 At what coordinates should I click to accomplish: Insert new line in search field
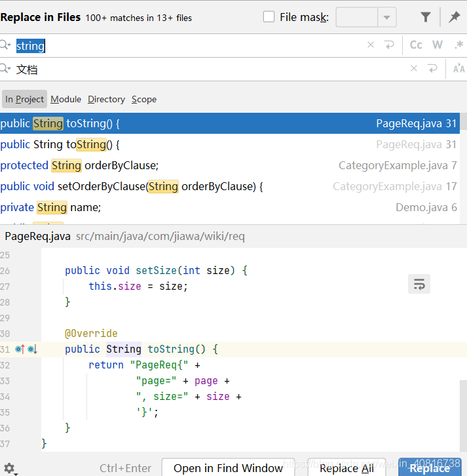click(389, 45)
